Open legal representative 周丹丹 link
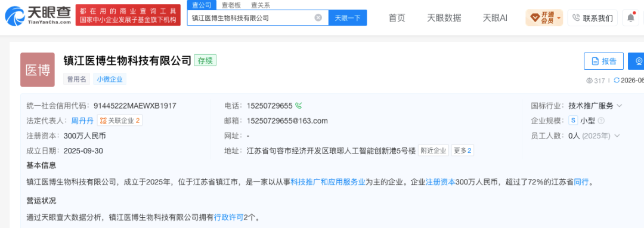Screen dimensions: 644x228 coord(82,121)
